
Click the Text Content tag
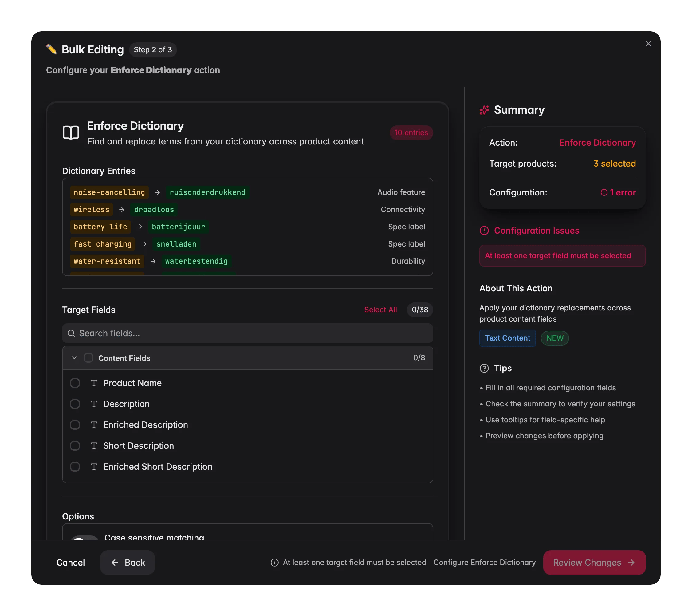point(508,338)
